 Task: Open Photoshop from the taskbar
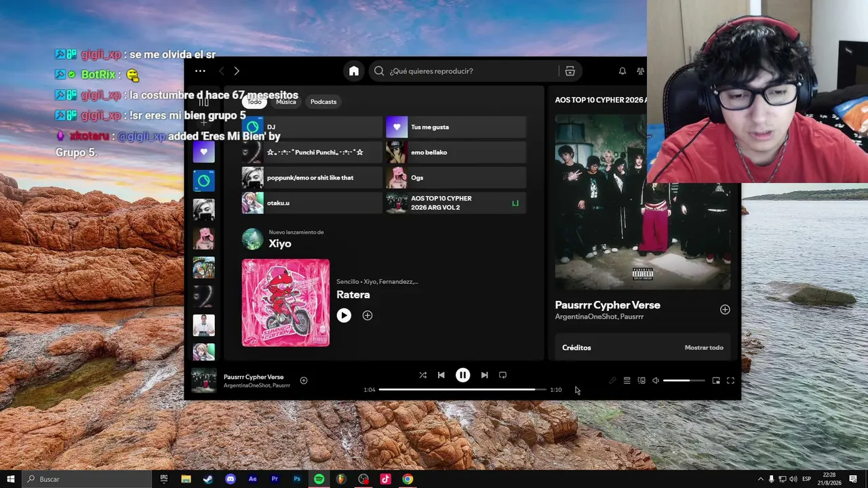[297, 479]
